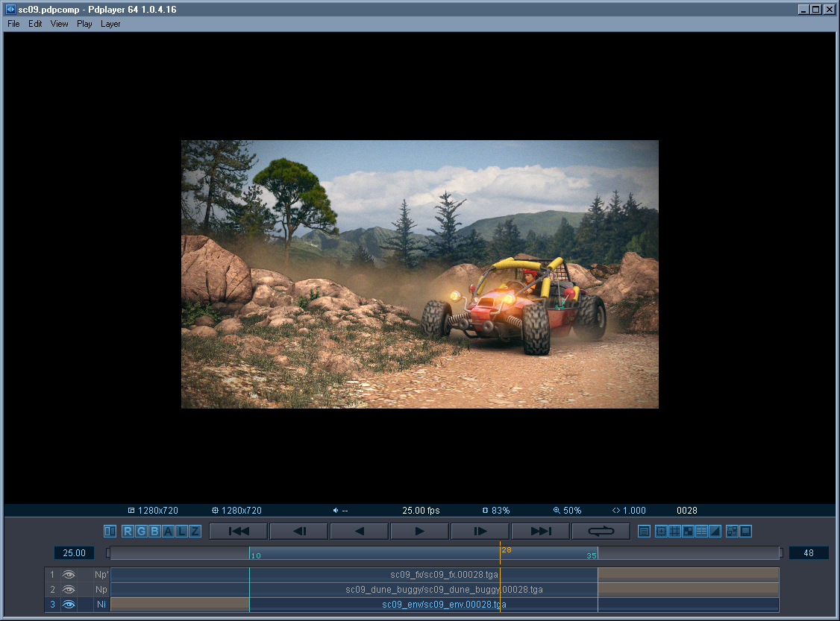Viewport: 840px width, 621px height.
Task: Click the 83% memory cache readout
Action: pyautogui.click(x=495, y=511)
